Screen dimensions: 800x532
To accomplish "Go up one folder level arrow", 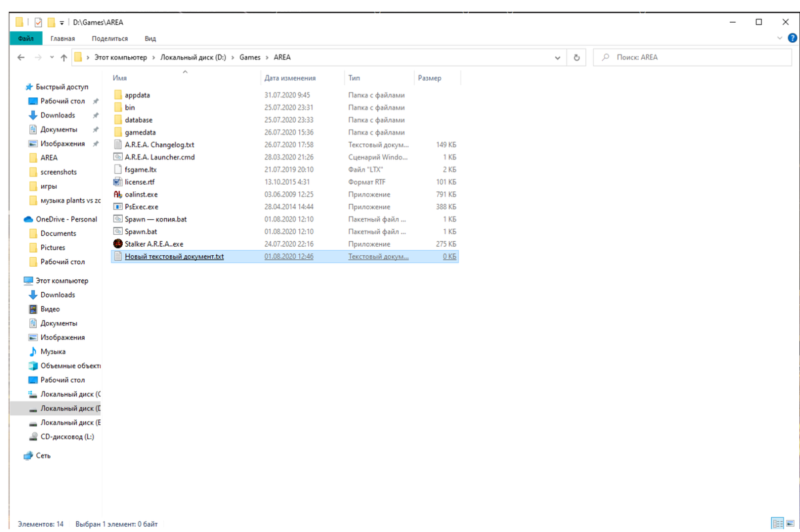I will coord(64,57).
